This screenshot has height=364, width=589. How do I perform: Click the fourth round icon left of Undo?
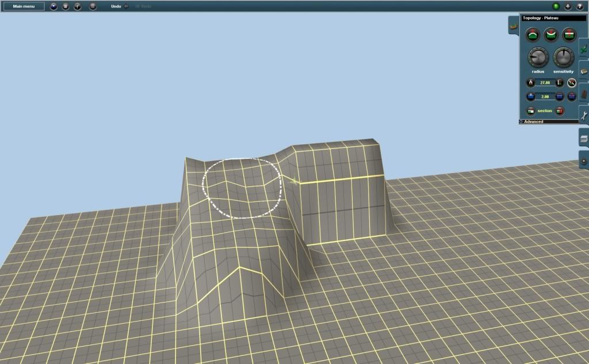click(x=93, y=6)
